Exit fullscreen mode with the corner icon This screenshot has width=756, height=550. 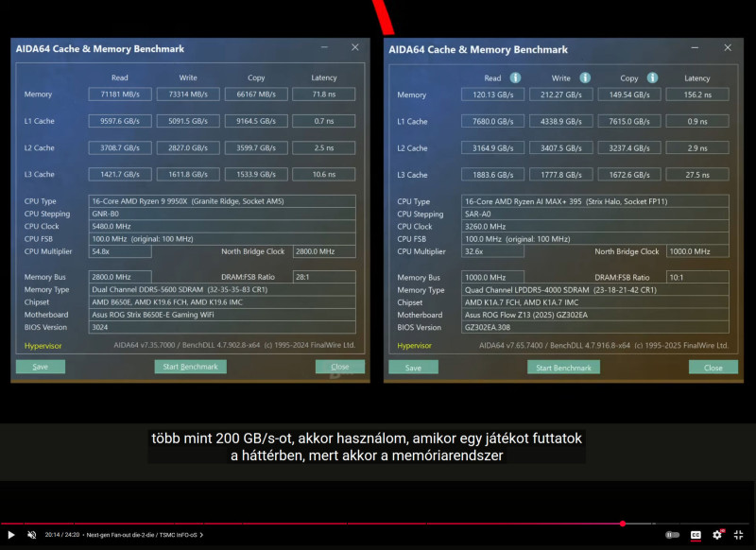click(x=739, y=535)
